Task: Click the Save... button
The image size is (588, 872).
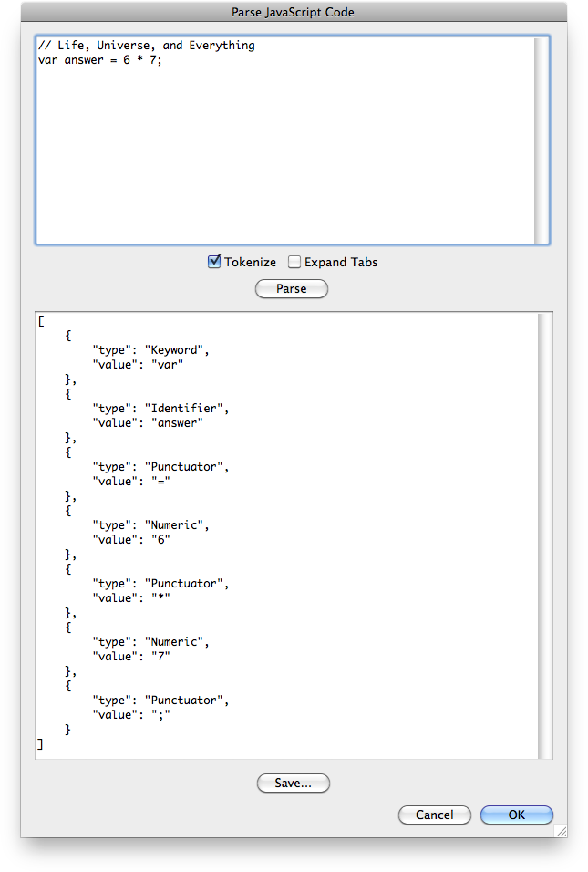Action: pos(293,783)
